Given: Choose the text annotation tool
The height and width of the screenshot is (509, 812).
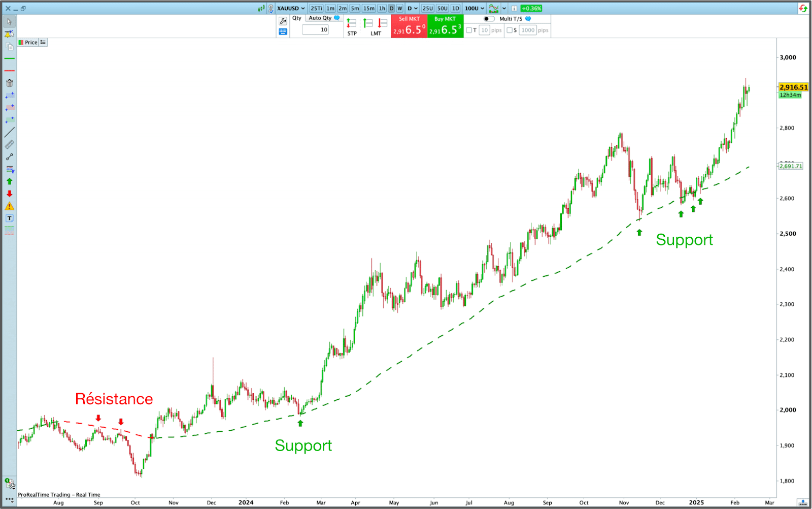Looking at the screenshot, I should pyautogui.click(x=9, y=218).
